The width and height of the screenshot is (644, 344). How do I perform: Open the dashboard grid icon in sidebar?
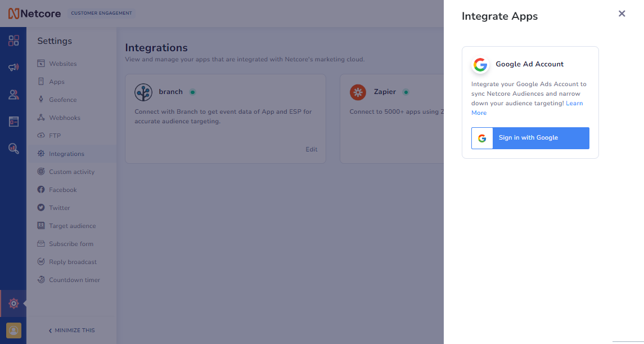(x=13, y=41)
